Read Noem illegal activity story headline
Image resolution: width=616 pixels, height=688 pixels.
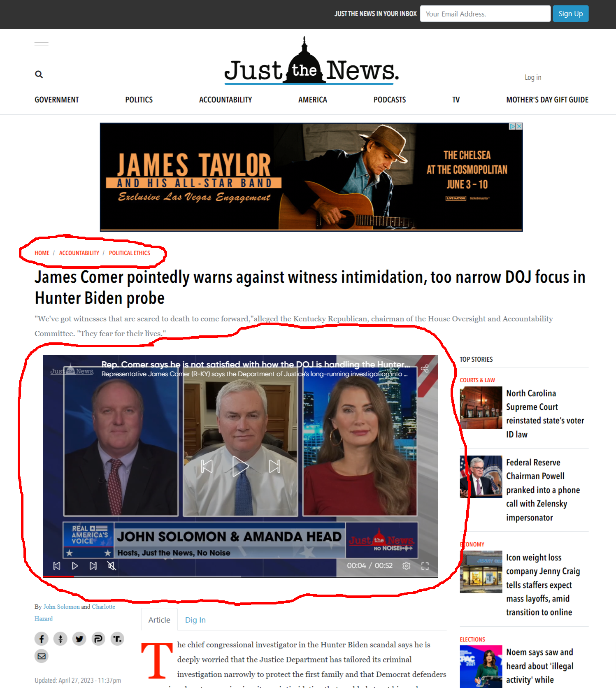tap(540, 666)
